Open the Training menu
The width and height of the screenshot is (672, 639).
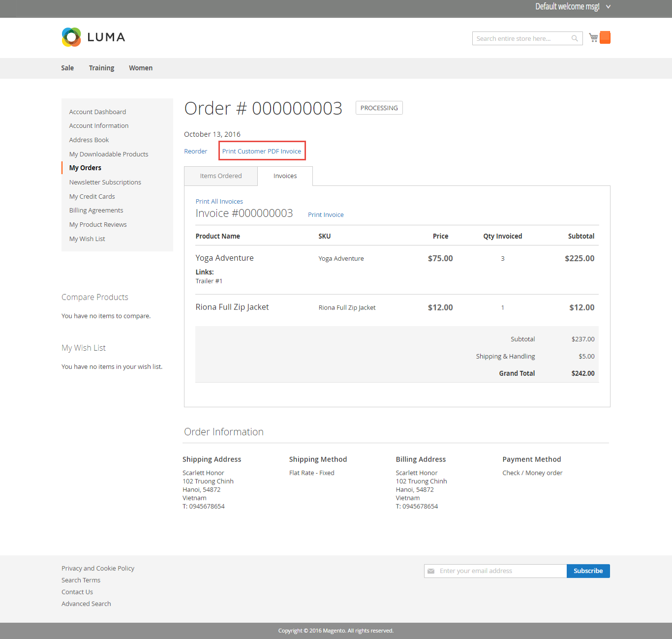pos(101,68)
